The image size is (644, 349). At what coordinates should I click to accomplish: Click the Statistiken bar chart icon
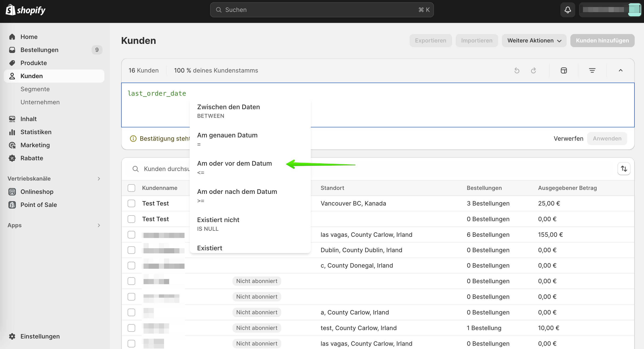12,132
